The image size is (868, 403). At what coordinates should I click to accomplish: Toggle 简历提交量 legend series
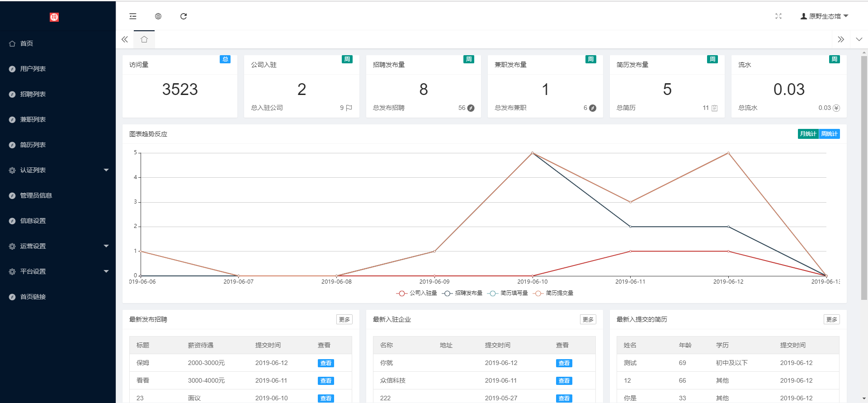553,293
